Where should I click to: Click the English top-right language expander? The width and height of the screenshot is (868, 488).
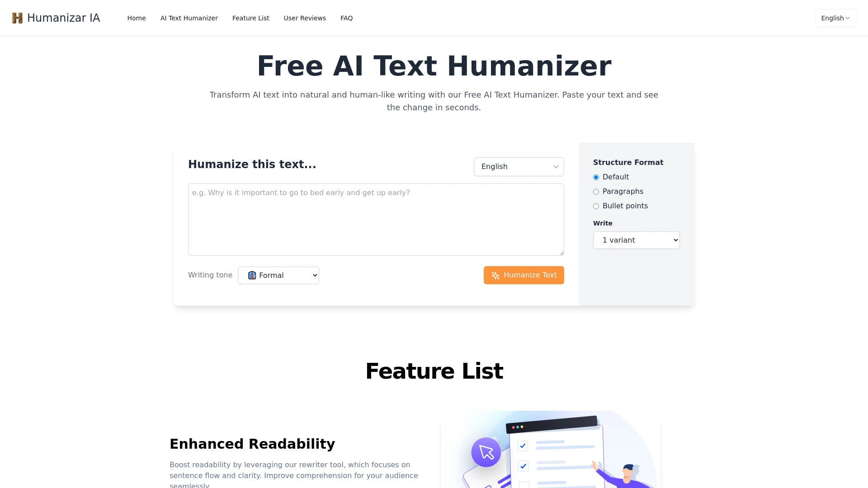tap(836, 18)
